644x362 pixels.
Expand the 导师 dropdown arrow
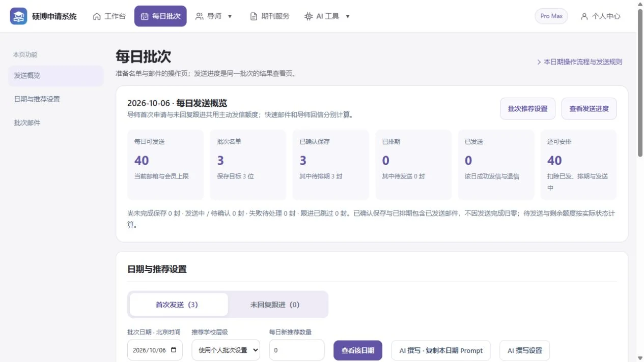click(x=230, y=16)
